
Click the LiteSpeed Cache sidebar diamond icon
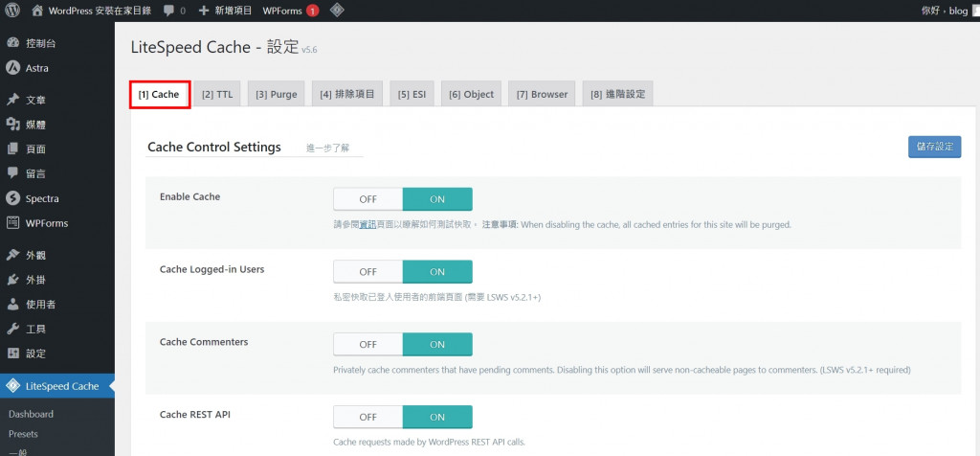pos(12,386)
